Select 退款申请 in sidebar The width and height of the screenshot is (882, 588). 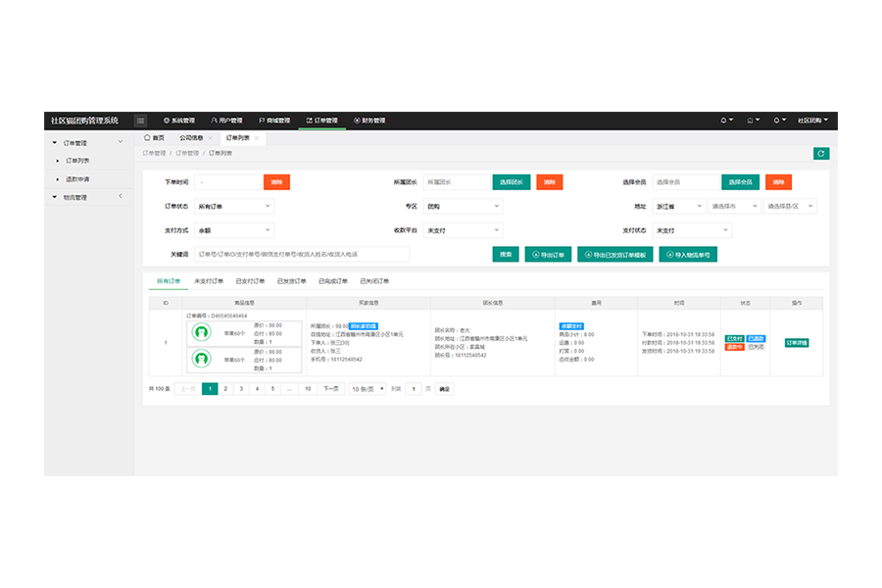(x=77, y=179)
